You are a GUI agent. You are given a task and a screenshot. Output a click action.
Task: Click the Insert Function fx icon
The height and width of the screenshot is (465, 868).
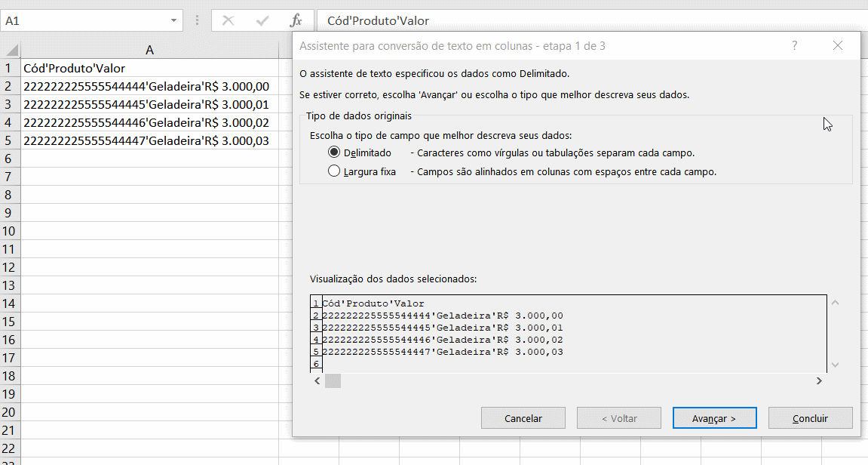(296, 20)
